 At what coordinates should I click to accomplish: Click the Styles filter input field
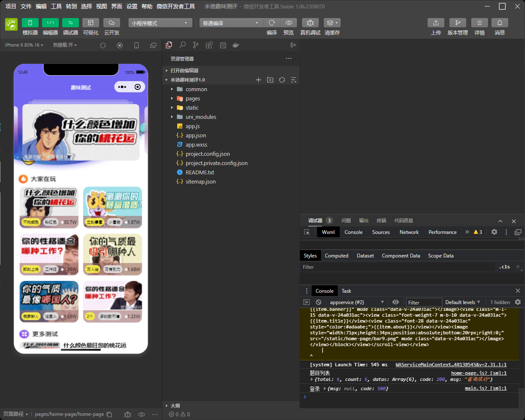(397, 267)
